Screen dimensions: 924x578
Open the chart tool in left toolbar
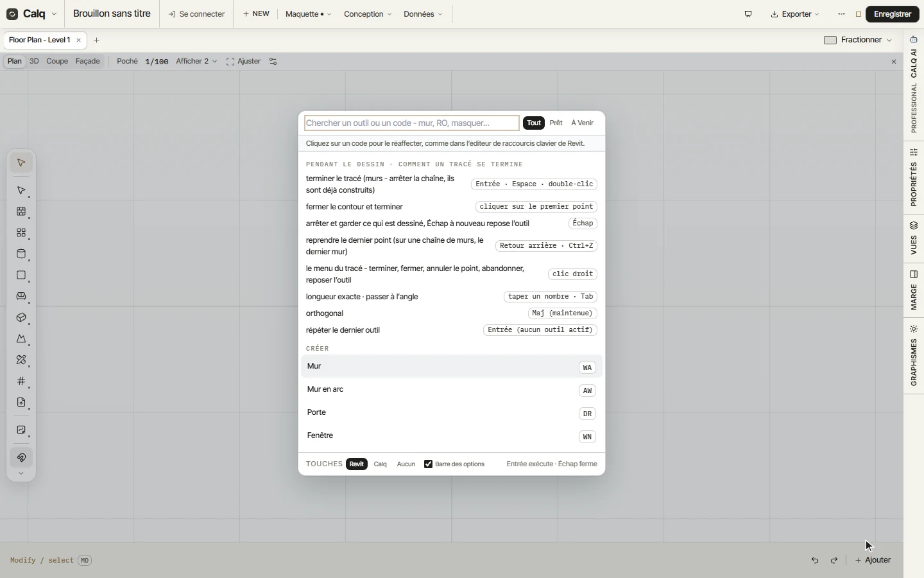point(21,430)
